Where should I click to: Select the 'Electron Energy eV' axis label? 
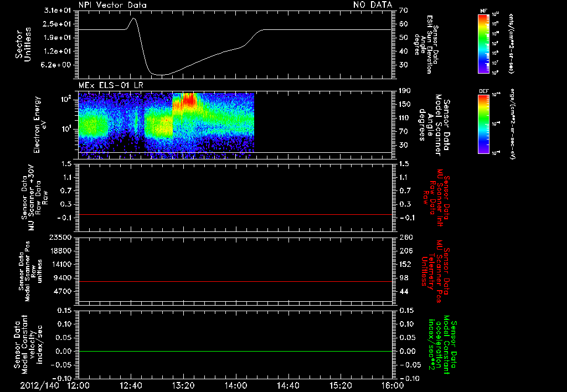40,125
